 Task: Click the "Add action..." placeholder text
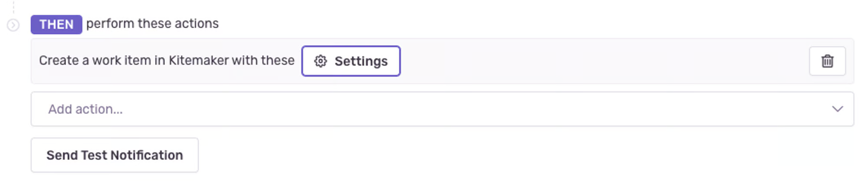[85, 109]
